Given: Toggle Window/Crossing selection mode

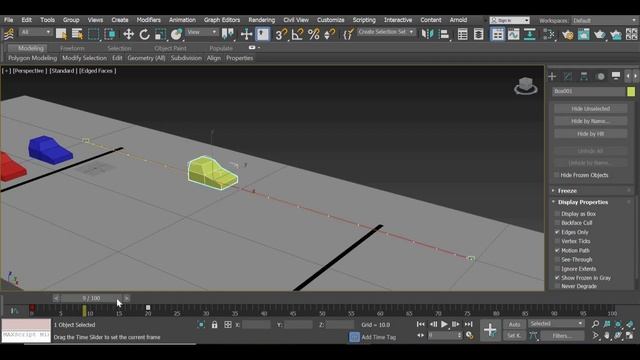Looking at the screenshot, I should coord(110,34).
